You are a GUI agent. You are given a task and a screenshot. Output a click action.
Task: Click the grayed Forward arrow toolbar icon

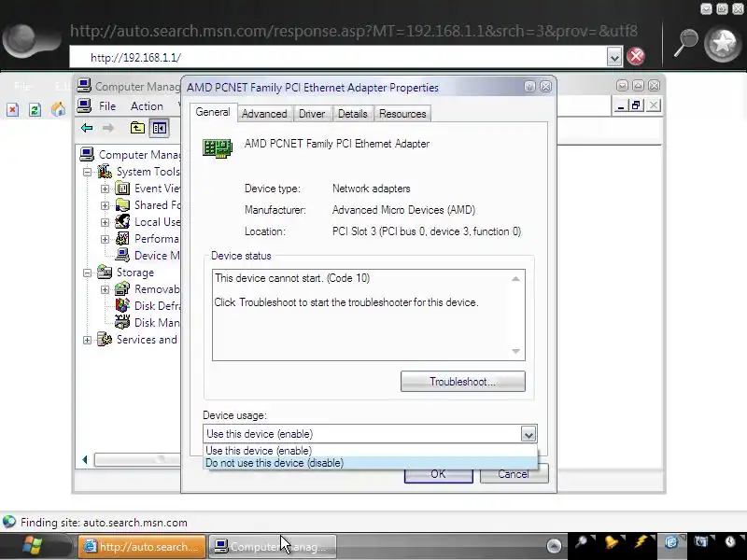click(108, 128)
